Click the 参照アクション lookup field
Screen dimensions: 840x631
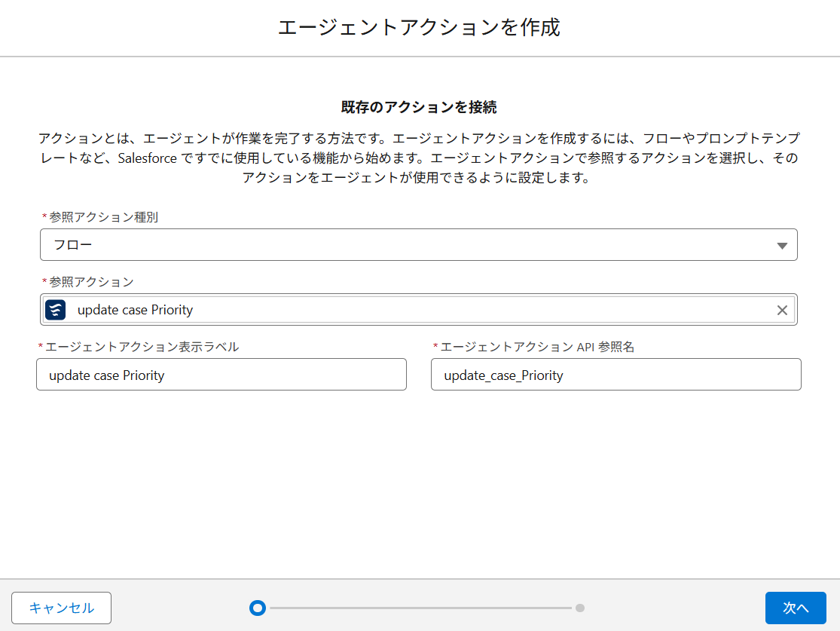(x=419, y=310)
